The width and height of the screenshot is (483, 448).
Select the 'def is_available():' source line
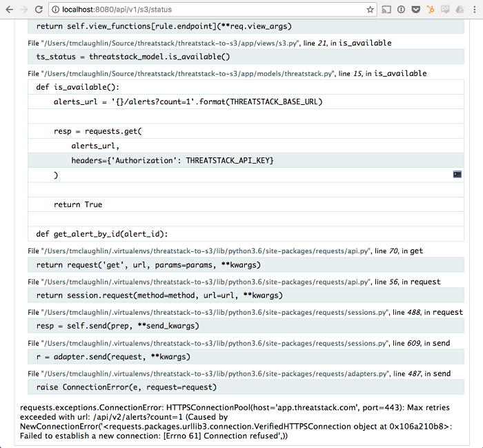(x=246, y=87)
